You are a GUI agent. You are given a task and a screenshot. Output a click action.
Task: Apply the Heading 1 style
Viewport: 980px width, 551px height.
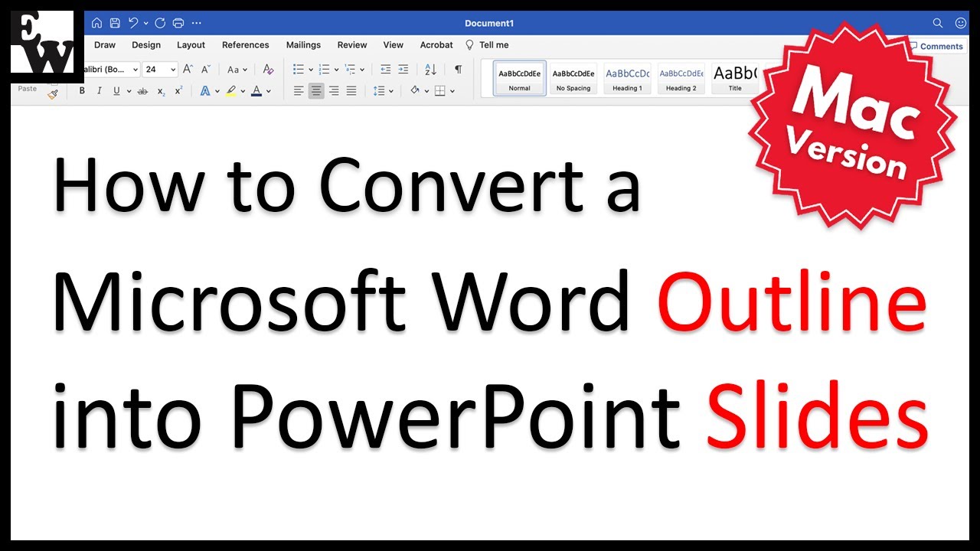(627, 79)
